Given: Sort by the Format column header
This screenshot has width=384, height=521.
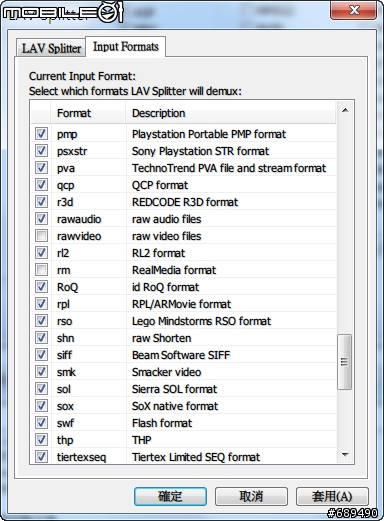Looking at the screenshot, I should 88,113.
